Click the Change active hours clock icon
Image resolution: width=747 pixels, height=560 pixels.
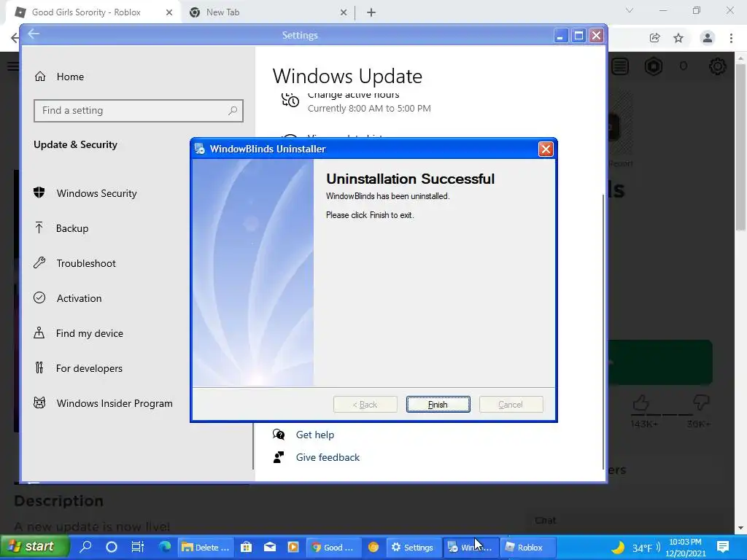(x=290, y=99)
